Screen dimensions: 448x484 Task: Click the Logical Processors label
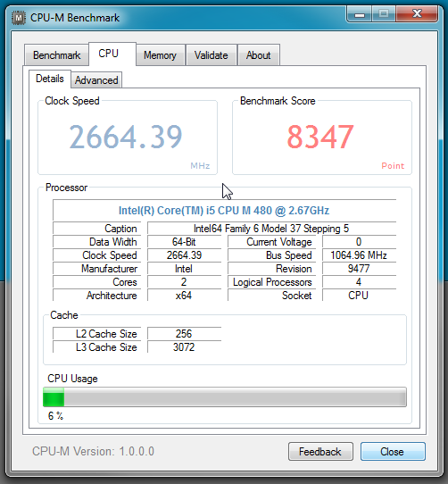(272, 282)
